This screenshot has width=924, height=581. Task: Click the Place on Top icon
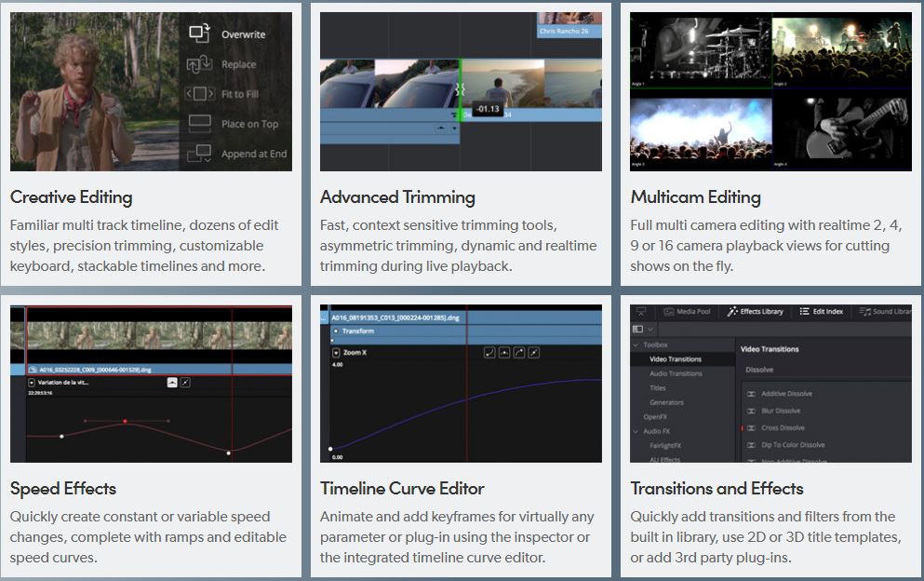(199, 123)
